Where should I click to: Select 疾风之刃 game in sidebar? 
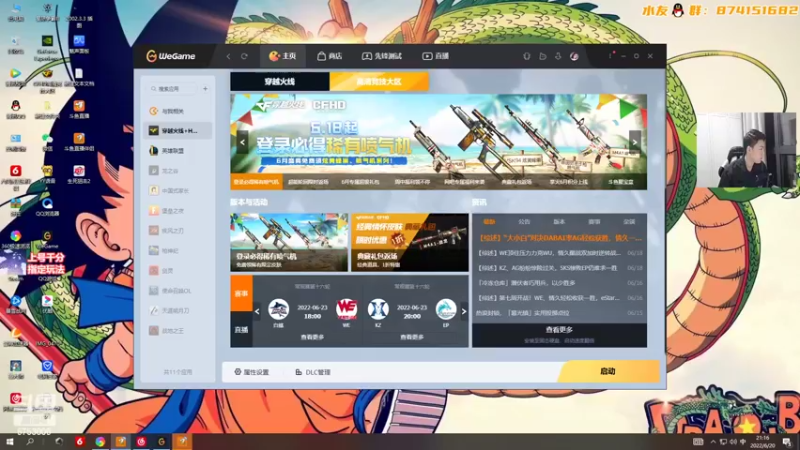coord(178,231)
